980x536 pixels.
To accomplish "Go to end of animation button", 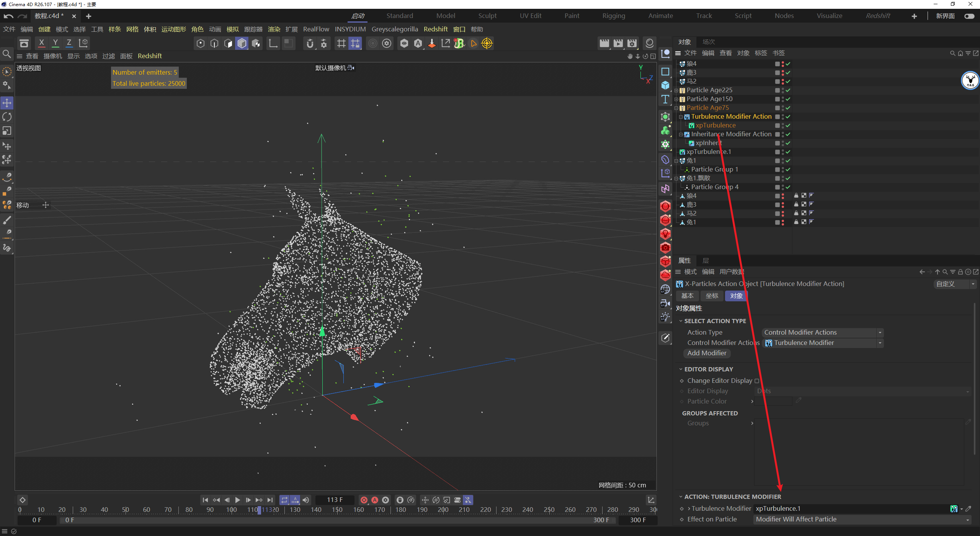I will click(270, 500).
